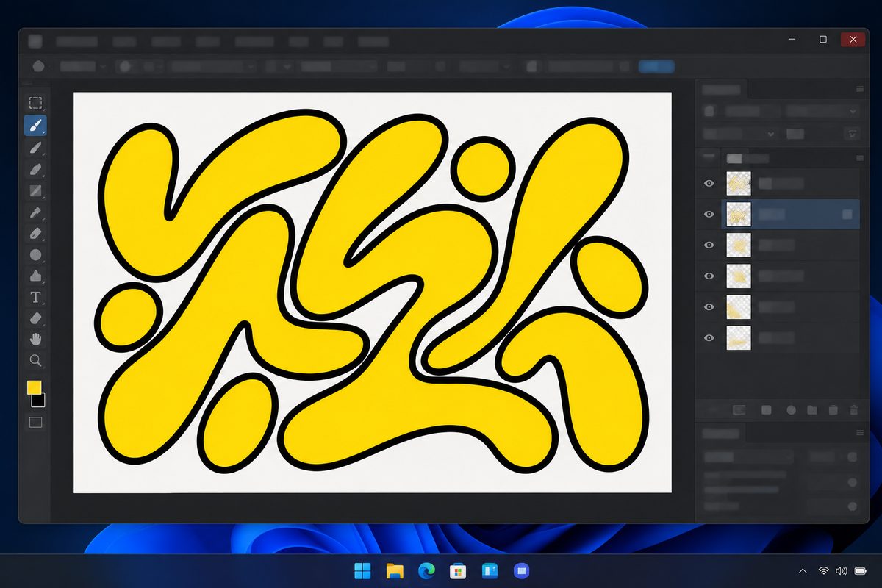Open the Microsoft Store taskbar icon
This screenshot has width=882, height=588.
pyautogui.click(x=458, y=571)
